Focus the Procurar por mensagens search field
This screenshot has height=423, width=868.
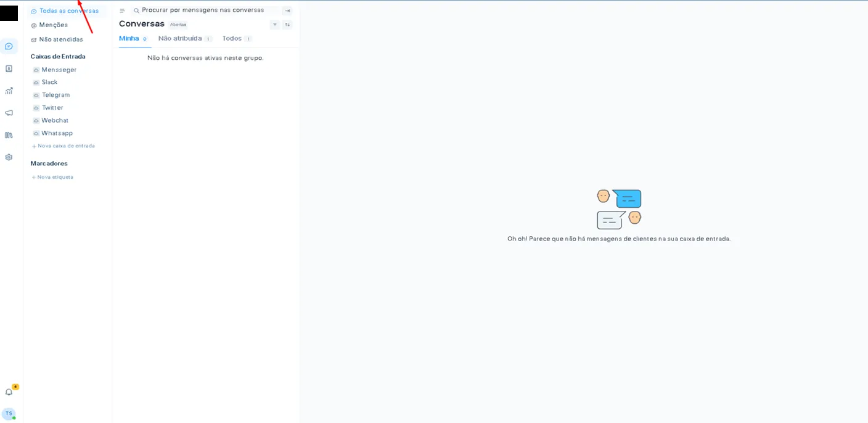coord(203,10)
